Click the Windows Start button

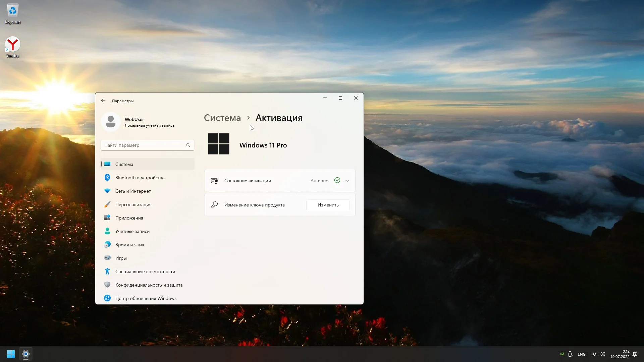coord(11,354)
